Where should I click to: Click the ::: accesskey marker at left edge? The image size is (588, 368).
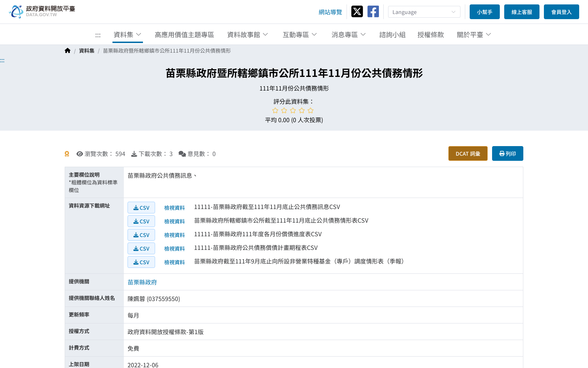(x=2, y=60)
